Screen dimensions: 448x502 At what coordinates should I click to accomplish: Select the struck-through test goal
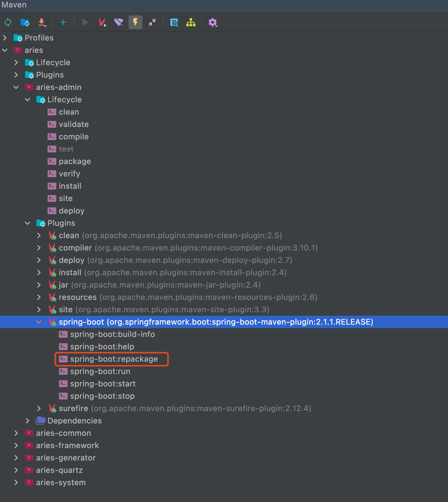tap(66, 149)
